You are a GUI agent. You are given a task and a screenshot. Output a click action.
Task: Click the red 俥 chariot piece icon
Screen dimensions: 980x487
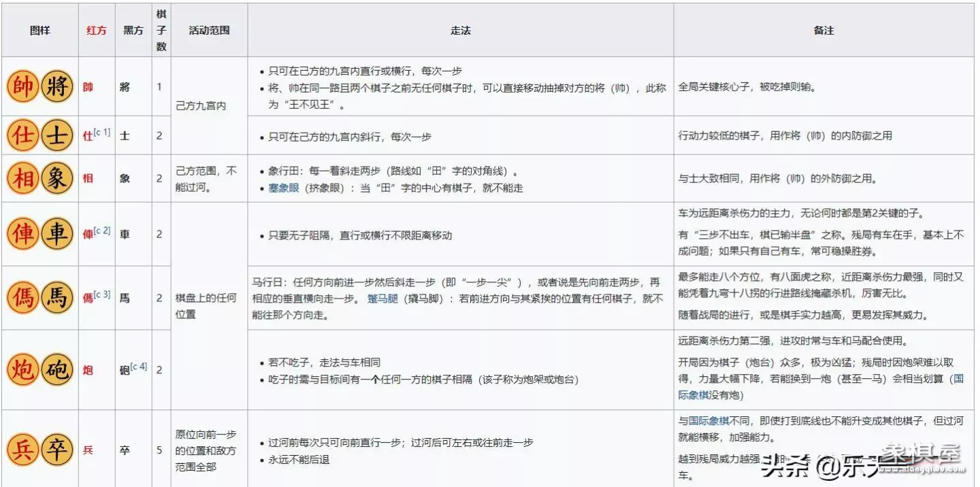click(x=22, y=233)
